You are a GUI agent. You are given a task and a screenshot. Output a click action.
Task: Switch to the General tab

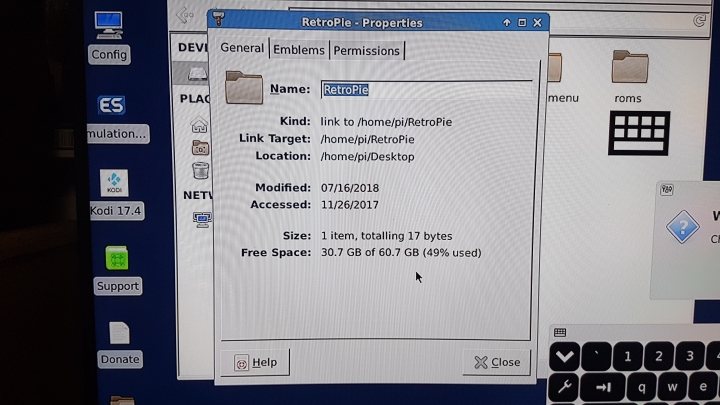(242, 48)
